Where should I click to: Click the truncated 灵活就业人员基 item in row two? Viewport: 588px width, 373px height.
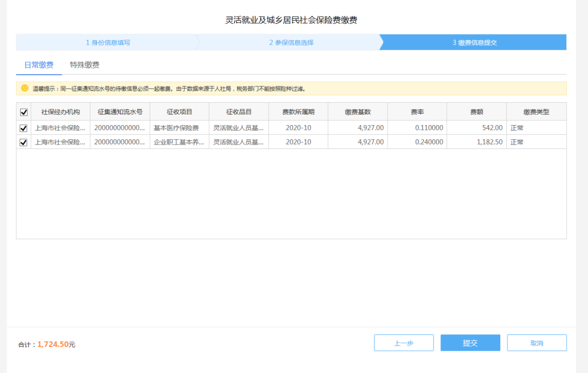point(238,141)
